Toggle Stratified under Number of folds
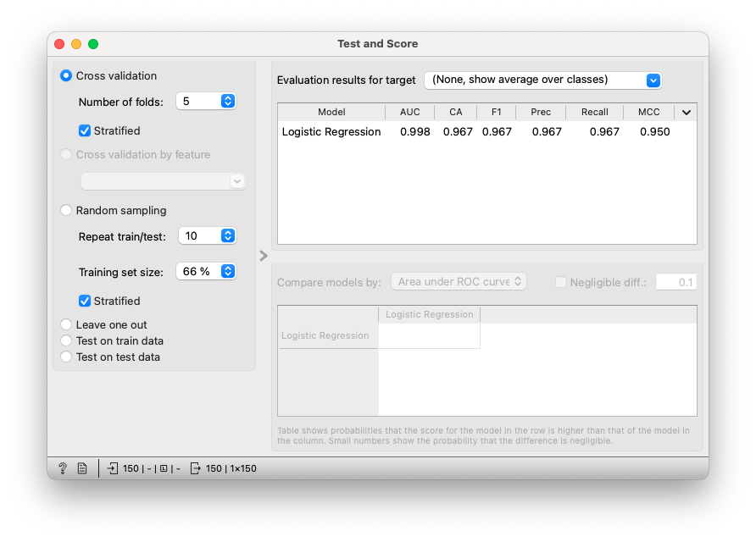Screen dimensions: 756x542 coord(85,130)
